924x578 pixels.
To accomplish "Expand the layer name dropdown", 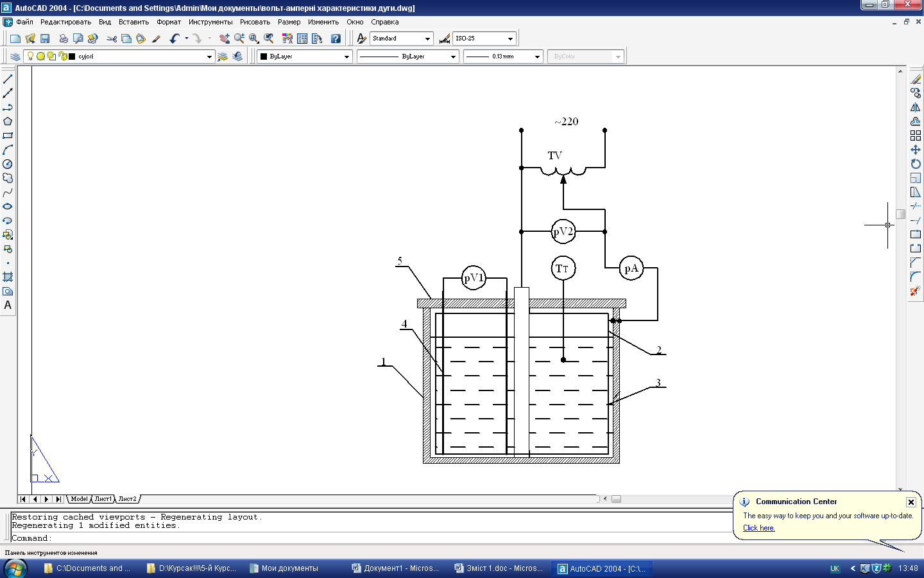I will [209, 57].
